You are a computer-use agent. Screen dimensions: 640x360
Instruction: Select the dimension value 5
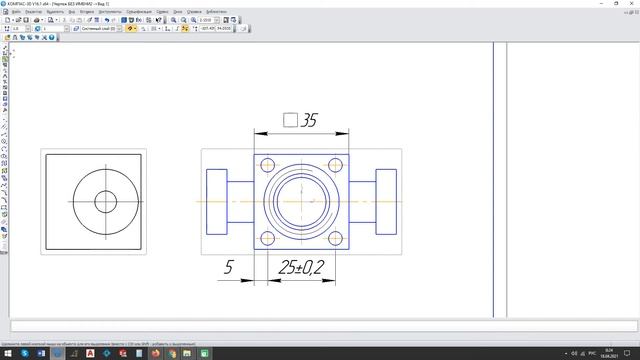coord(228,267)
